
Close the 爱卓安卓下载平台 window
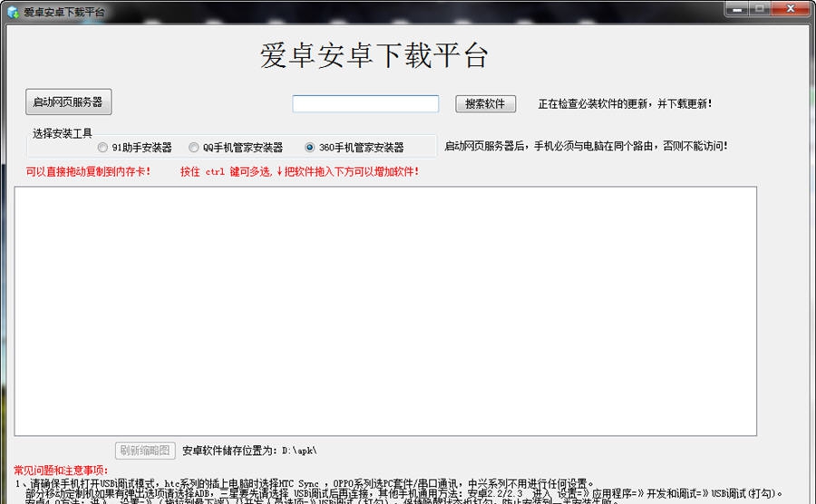click(791, 9)
